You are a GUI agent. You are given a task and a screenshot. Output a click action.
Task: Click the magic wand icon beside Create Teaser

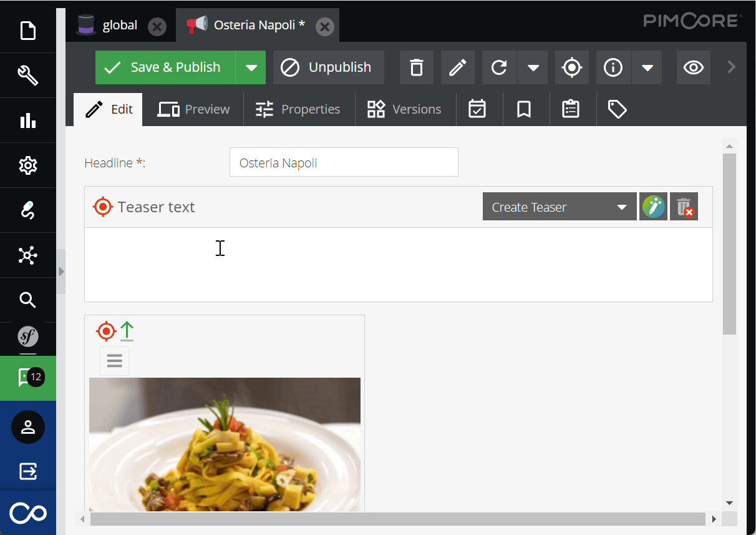(653, 207)
